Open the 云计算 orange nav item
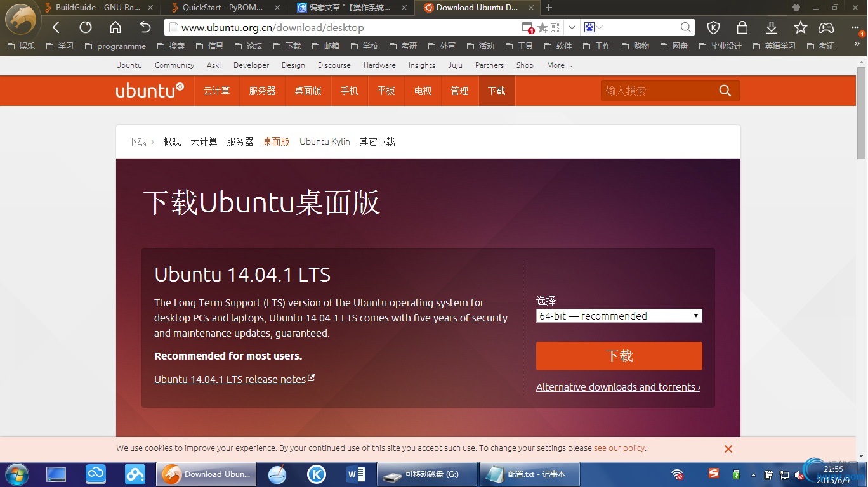Image resolution: width=868 pixels, height=487 pixels. [216, 91]
